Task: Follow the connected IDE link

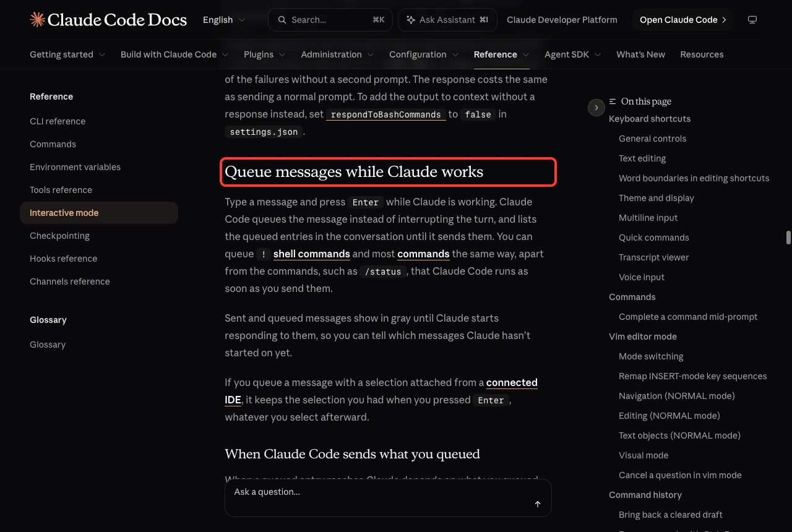Action: point(381,391)
